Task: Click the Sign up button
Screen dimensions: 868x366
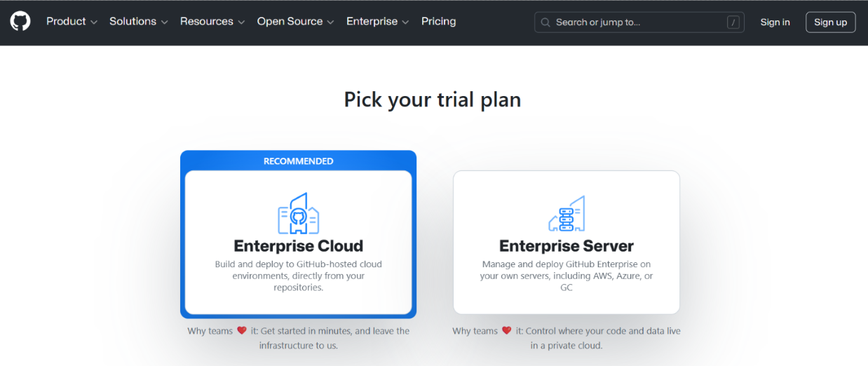Action: [x=831, y=22]
